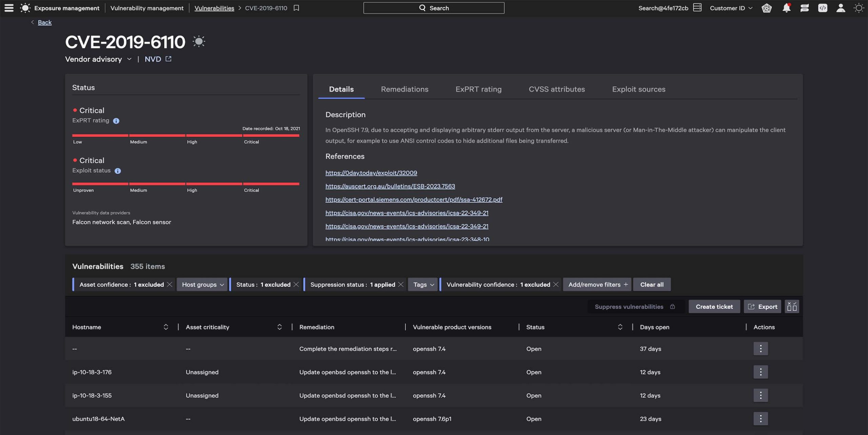Toggle the light theme sun icon
Screen dimensions: 868x435
coord(859,8)
